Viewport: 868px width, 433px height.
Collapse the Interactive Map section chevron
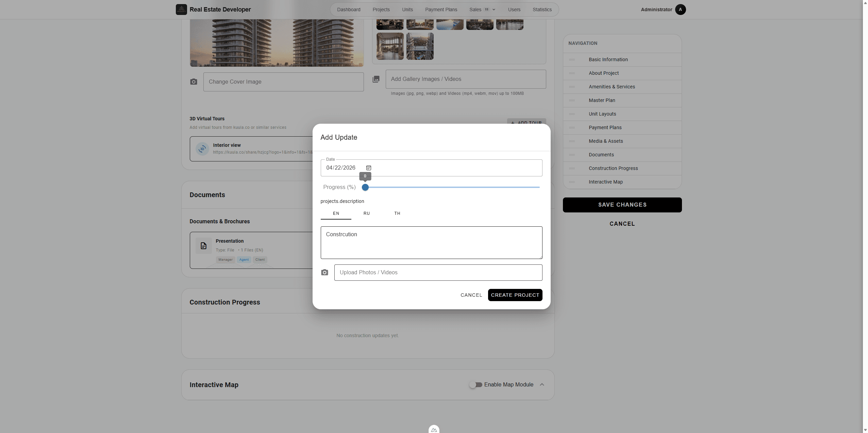[542, 385]
